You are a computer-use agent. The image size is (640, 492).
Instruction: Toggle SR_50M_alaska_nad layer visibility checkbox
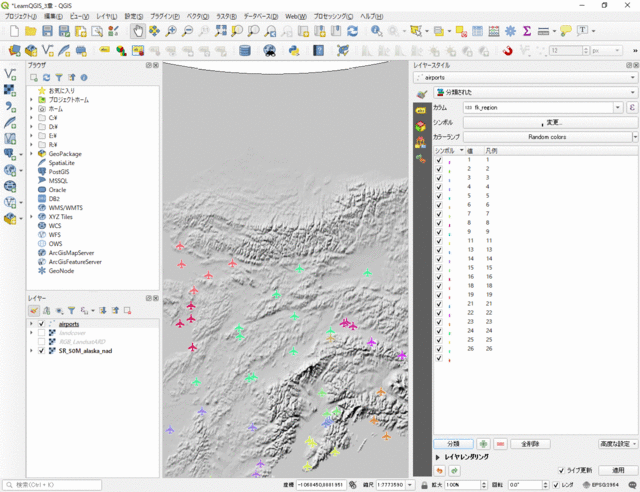pos(41,351)
